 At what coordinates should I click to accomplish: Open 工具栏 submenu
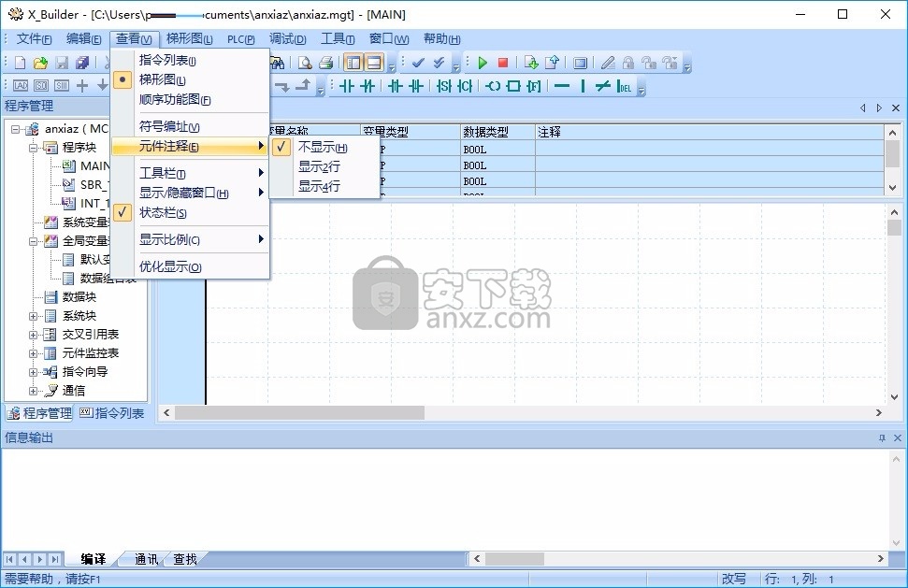(x=190, y=173)
